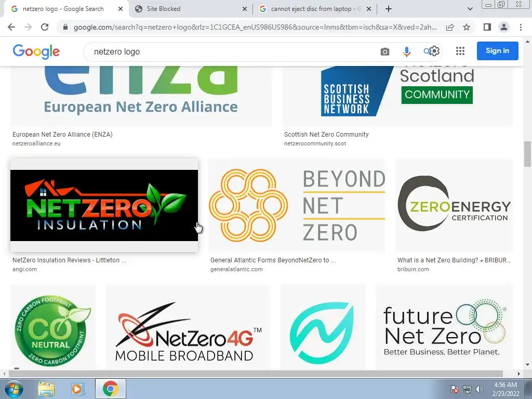Expand the tab search dropdown
The width and height of the screenshot is (532, 399).
(x=470, y=9)
